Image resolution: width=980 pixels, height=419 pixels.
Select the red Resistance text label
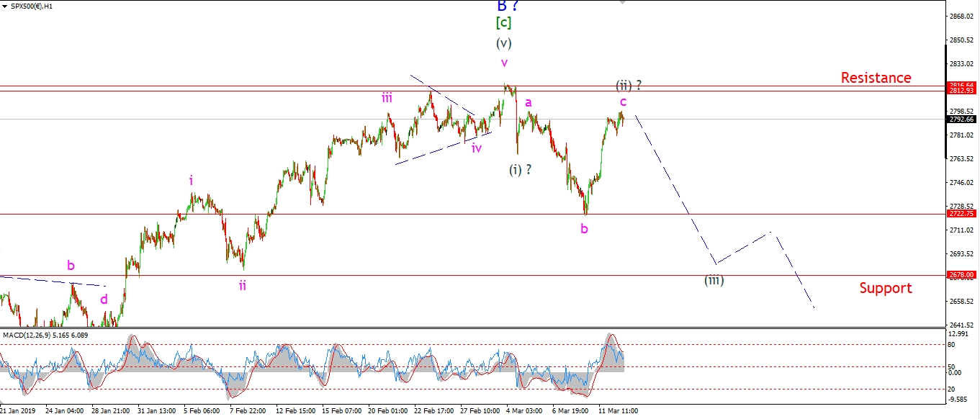[876, 78]
